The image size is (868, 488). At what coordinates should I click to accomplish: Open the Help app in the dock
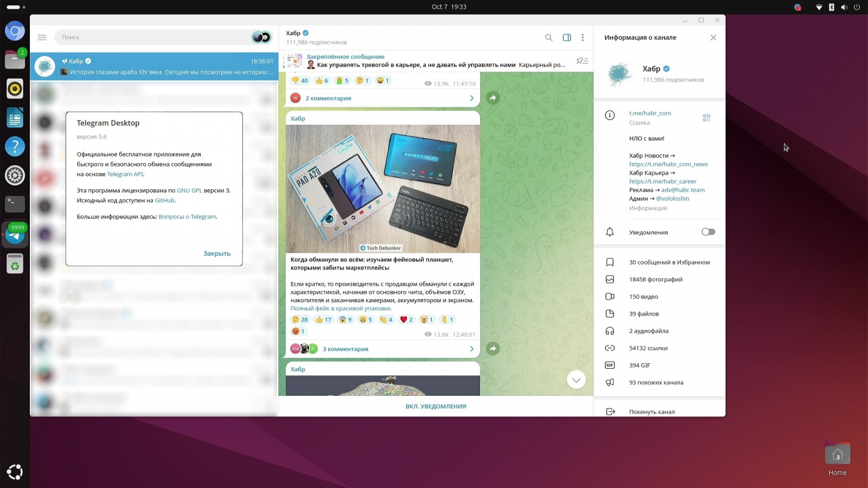click(15, 146)
